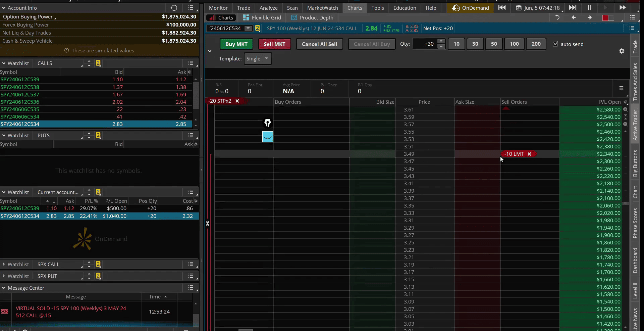Screen dimensions: 644x331
Task: Select SPY240612C537 in the CALLS watchlist
Action: (x=20, y=94)
